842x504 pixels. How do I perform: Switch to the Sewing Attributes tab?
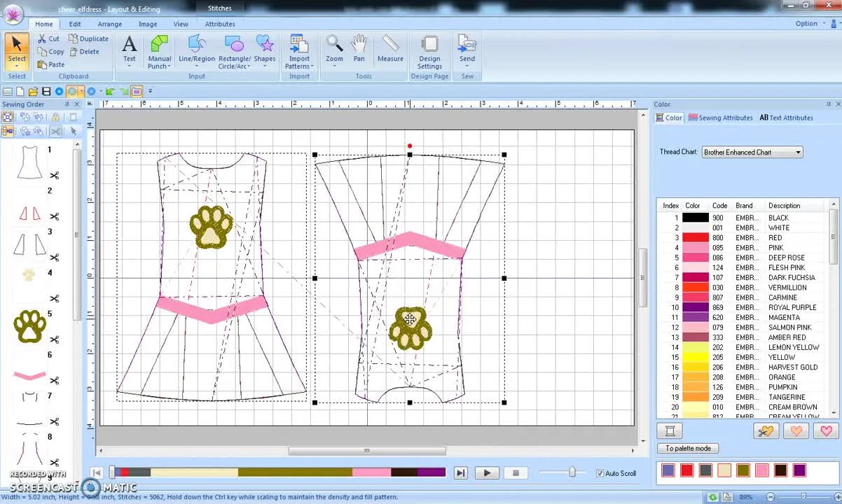coord(720,118)
